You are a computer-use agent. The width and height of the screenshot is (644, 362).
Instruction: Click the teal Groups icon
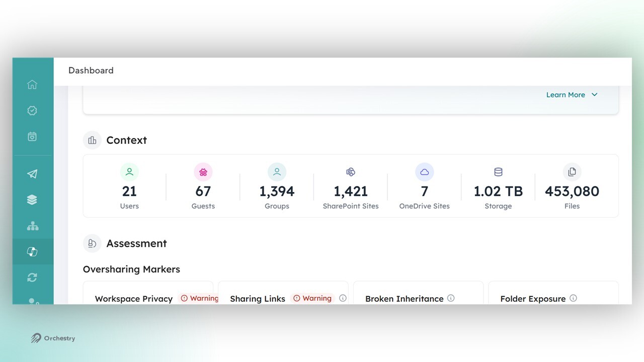click(277, 172)
